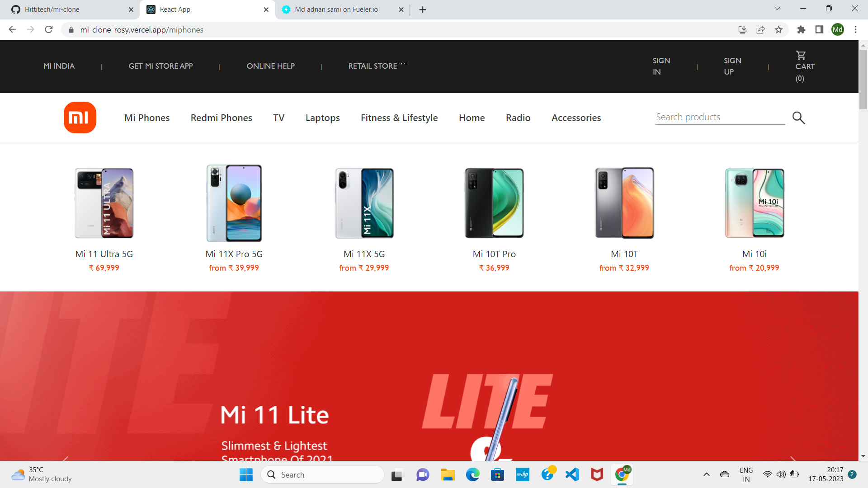Show hidden system tray icons
The height and width of the screenshot is (488, 868).
[x=706, y=474]
